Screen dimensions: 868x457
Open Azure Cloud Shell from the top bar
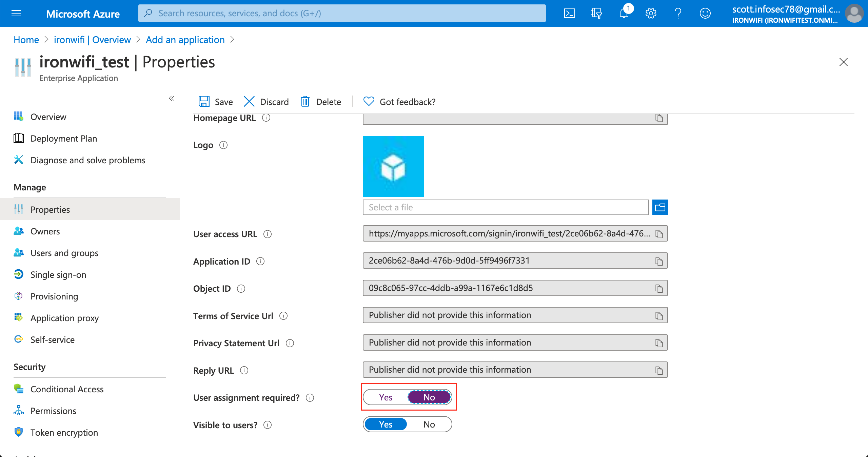pyautogui.click(x=569, y=13)
